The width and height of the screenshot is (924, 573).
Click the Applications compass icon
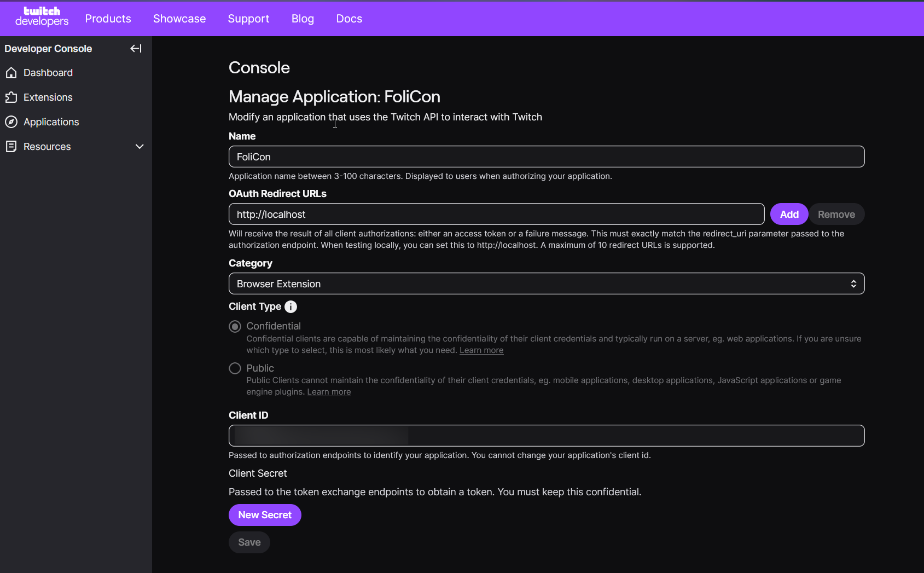coord(11,122)
